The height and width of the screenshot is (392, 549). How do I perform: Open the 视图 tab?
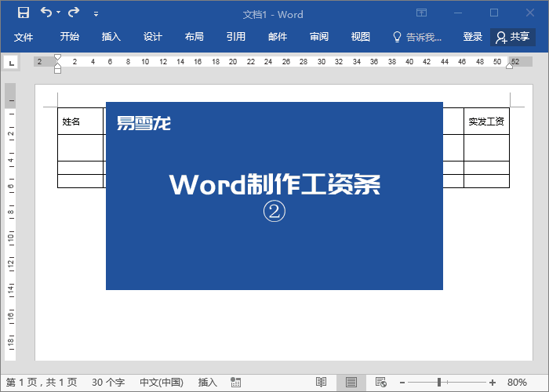pos(361,37)
